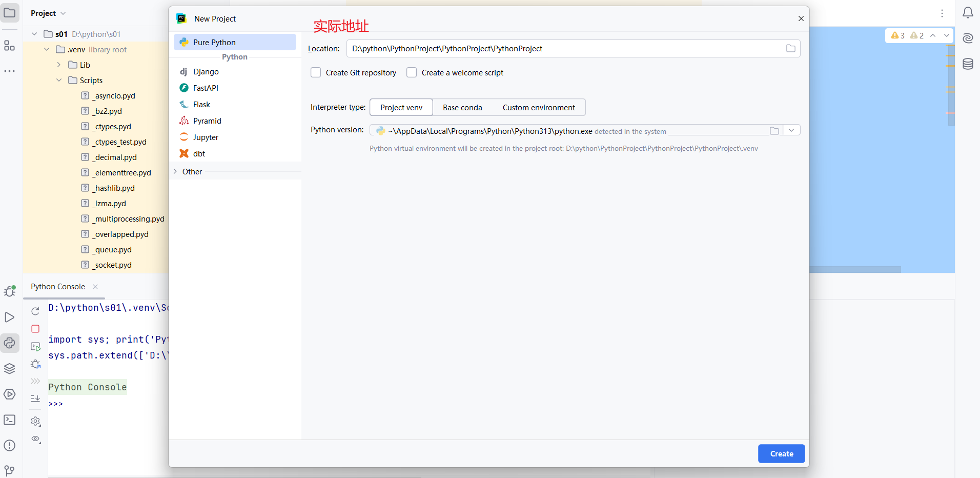Open the Python Packages layers icon
The height and width of the screenshot is (478, 980).
(10, 368)
